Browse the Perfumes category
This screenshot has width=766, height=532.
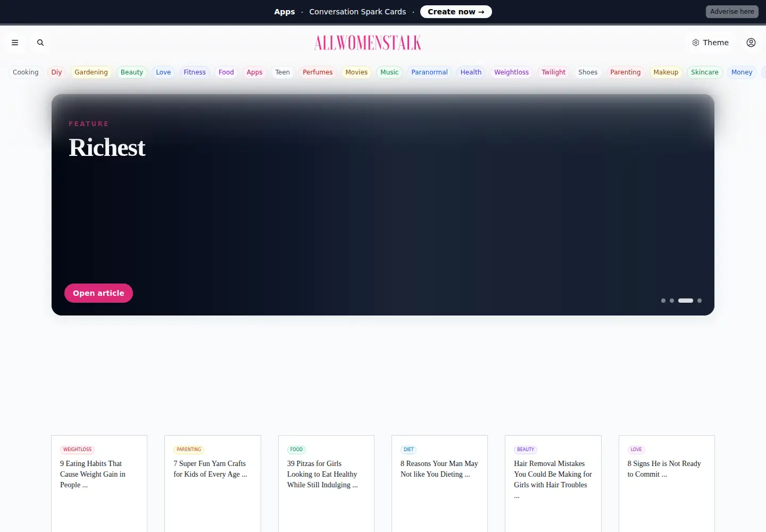[x=318, y=72]
